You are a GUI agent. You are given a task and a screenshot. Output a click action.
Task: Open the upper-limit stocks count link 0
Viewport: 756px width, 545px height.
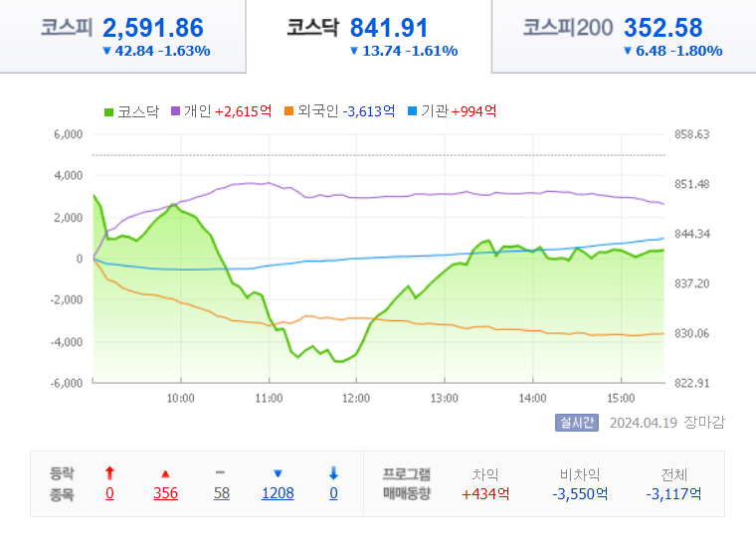tap(110, 493)
